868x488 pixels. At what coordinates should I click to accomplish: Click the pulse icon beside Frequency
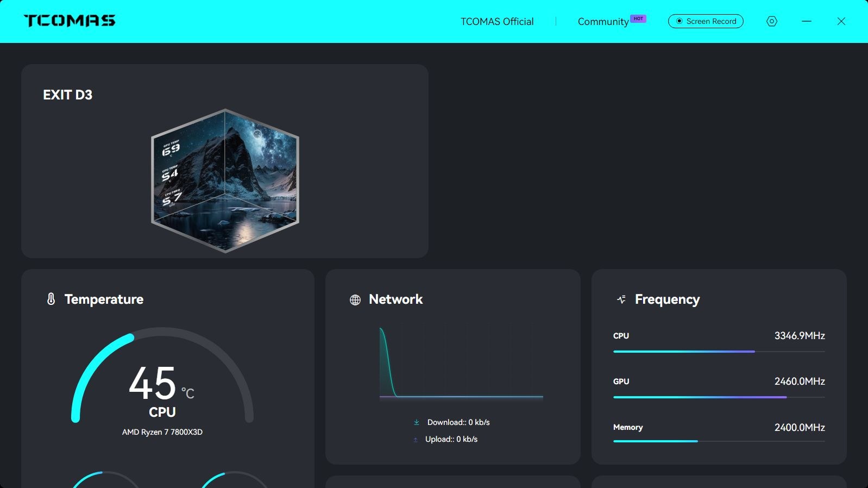[621, 299]
